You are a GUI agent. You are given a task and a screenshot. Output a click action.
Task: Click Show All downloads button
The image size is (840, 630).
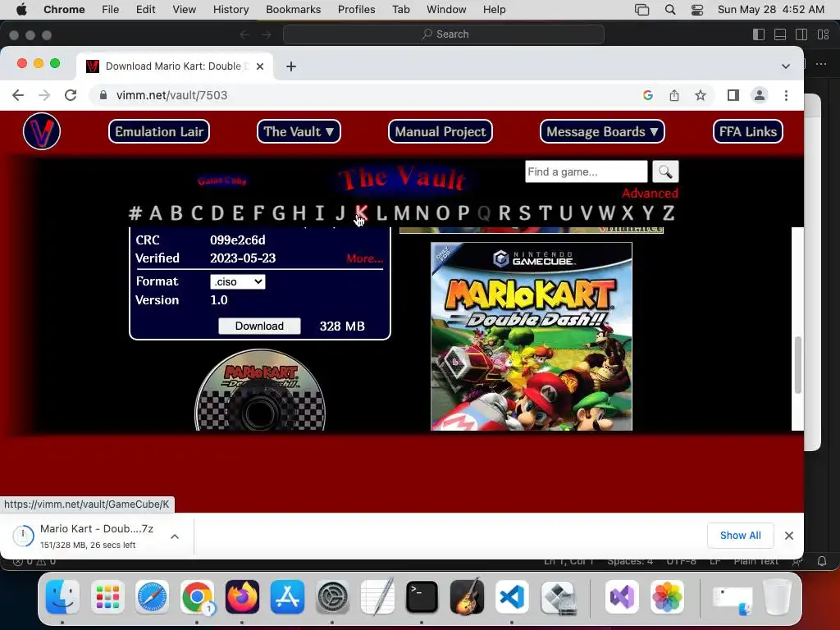(x=741, y=536)
